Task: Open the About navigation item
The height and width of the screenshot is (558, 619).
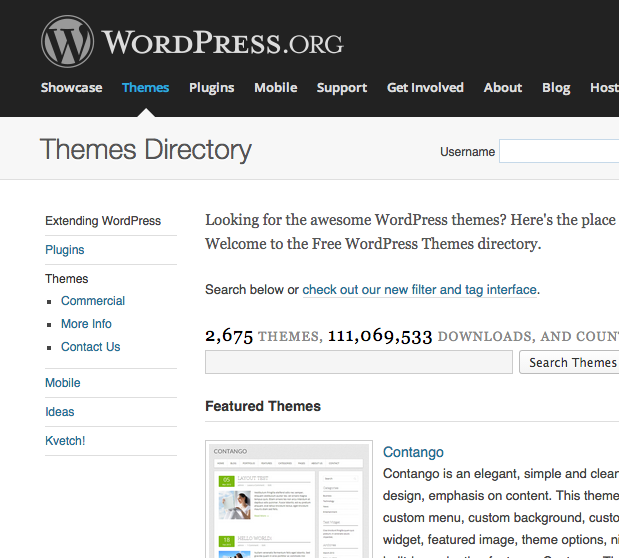Action: point(503,87)
